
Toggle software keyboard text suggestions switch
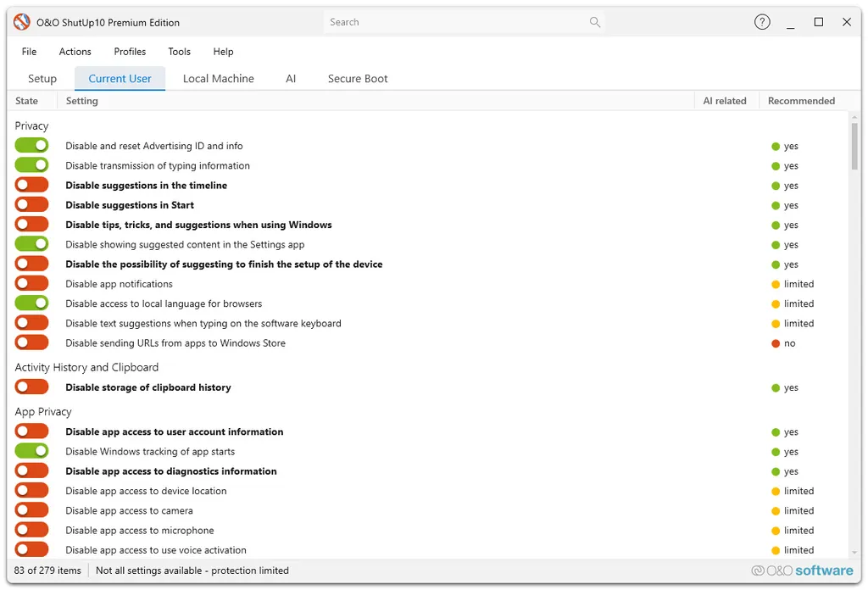(31, 323)
